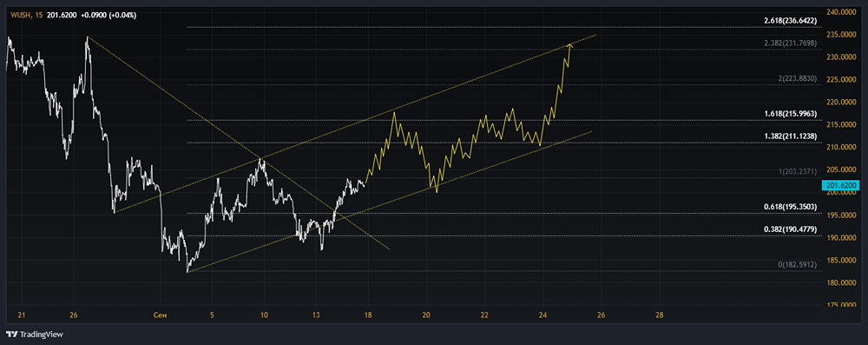Click price axis value 230.0000
This screenshot has height=345, width=868.
coord(842,56)
